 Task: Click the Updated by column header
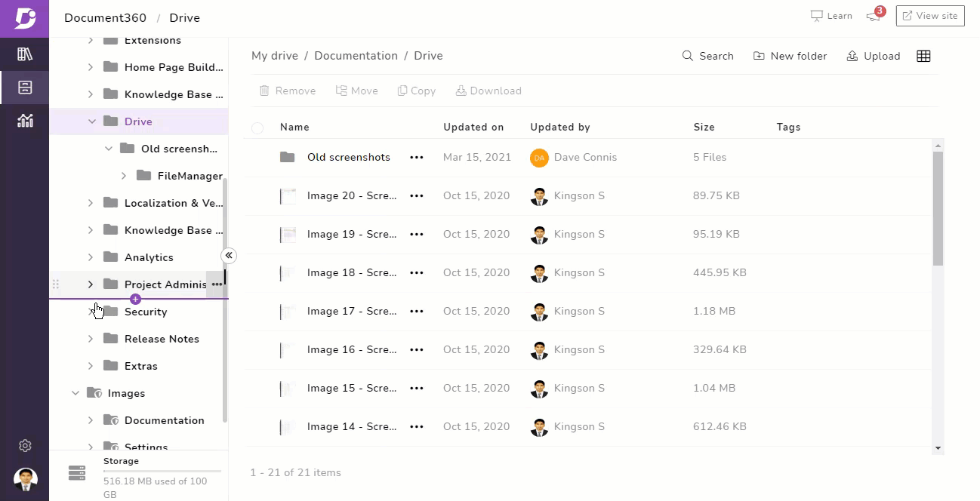point(560,128)
